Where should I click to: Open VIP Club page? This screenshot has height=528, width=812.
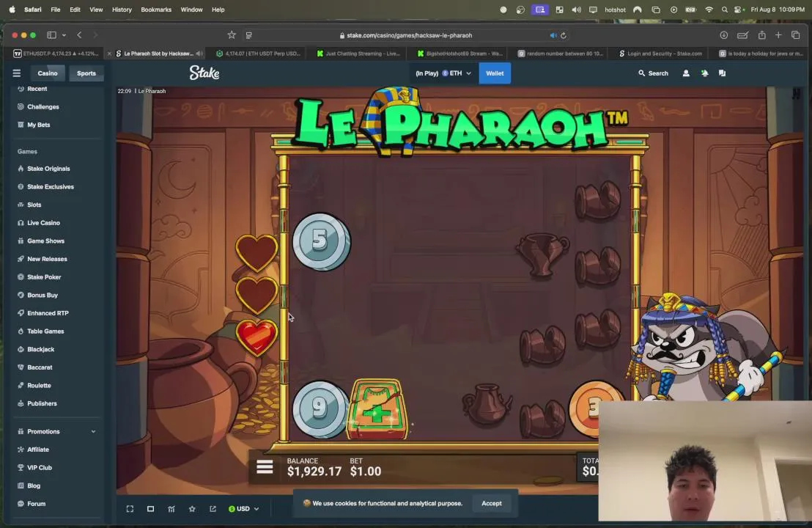pos(40,467)
